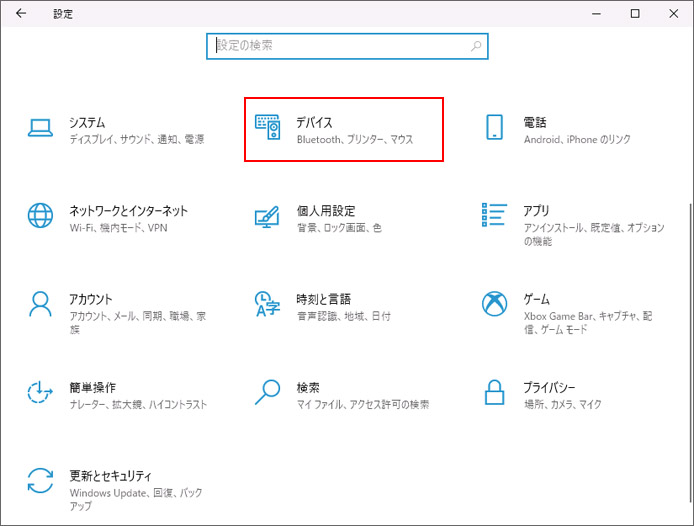
Task: Open the Time and Language icon
Action: 267,304
